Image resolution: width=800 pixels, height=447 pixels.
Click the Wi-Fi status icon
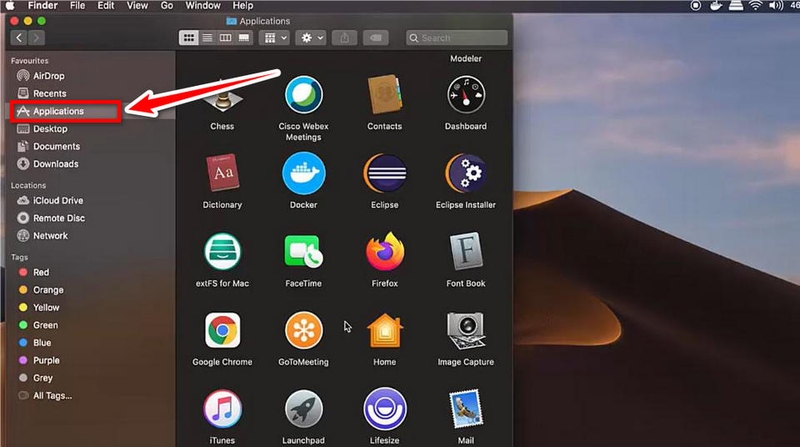point(756,6)
